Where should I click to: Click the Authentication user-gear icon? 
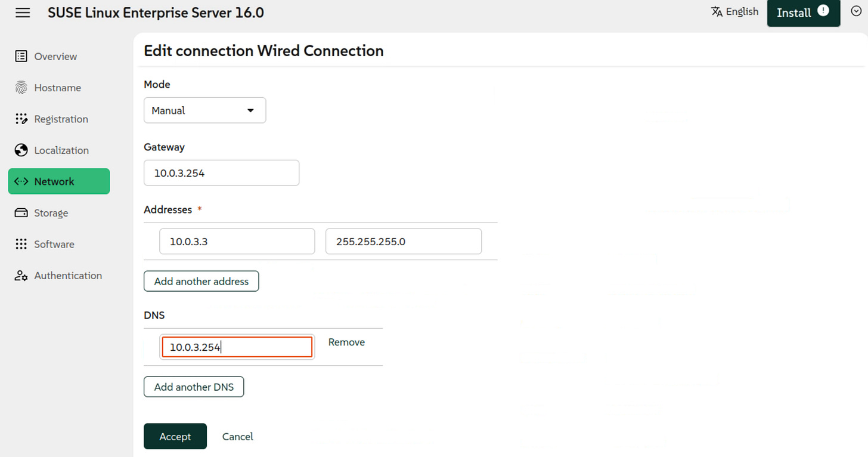pos(21,276)
